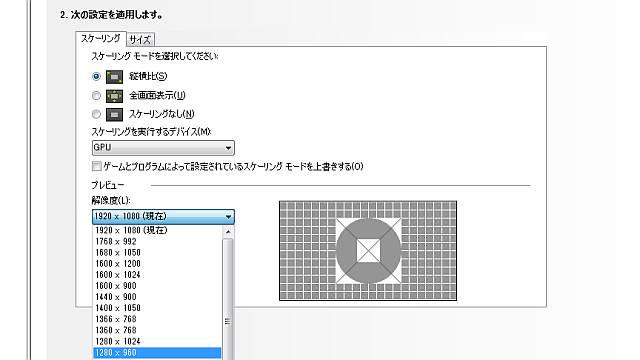Collapse the resolution dropdown showing 1920 x 1080
Screen dimensions: 640x360
(163, 217)
